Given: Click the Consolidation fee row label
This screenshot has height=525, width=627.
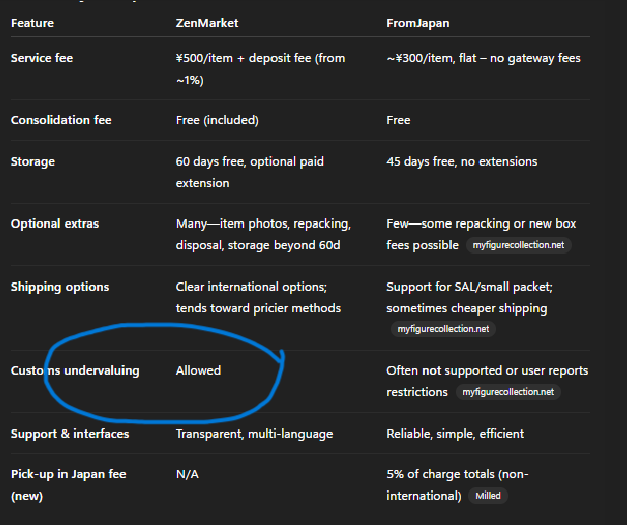Looking at the screenshot, I should pos(61,120).
